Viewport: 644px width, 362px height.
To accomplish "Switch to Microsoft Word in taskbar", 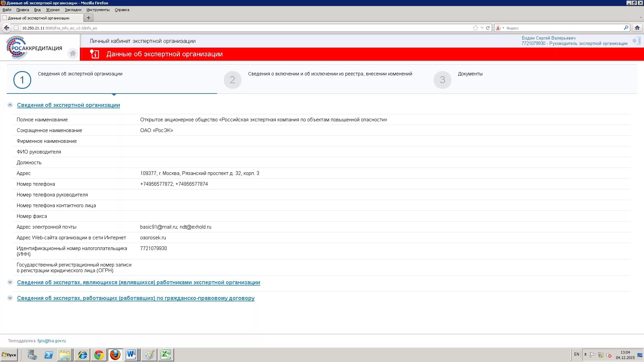I will [x=131, y=355].
